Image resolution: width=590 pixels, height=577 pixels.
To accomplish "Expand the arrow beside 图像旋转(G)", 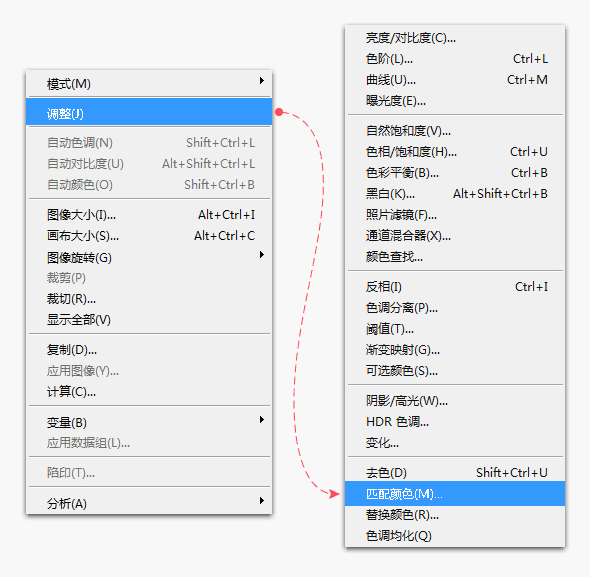I will coord(262,255).
